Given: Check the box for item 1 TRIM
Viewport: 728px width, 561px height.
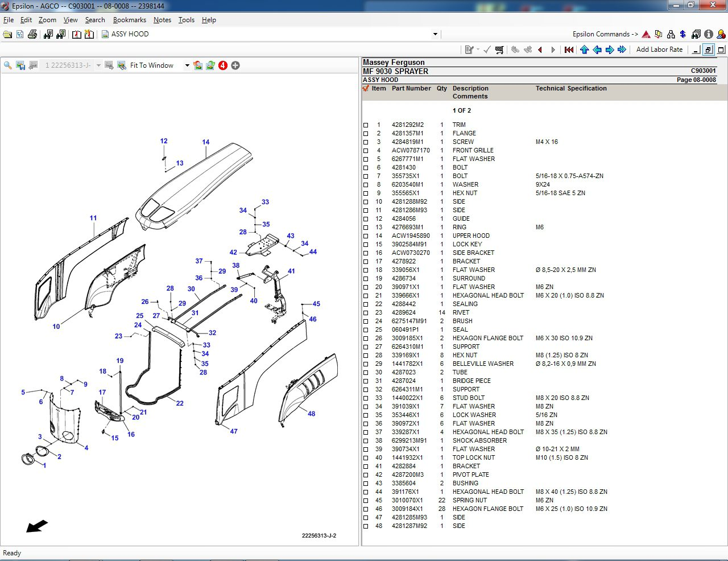Looking at the screenshot, I should coord(366,125).
